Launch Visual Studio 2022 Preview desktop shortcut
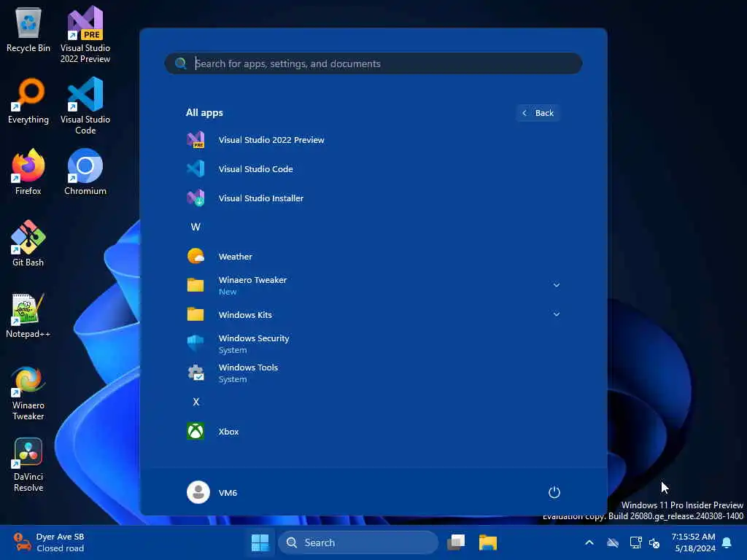The image size is (747, 560). click(x=85, y=34)
